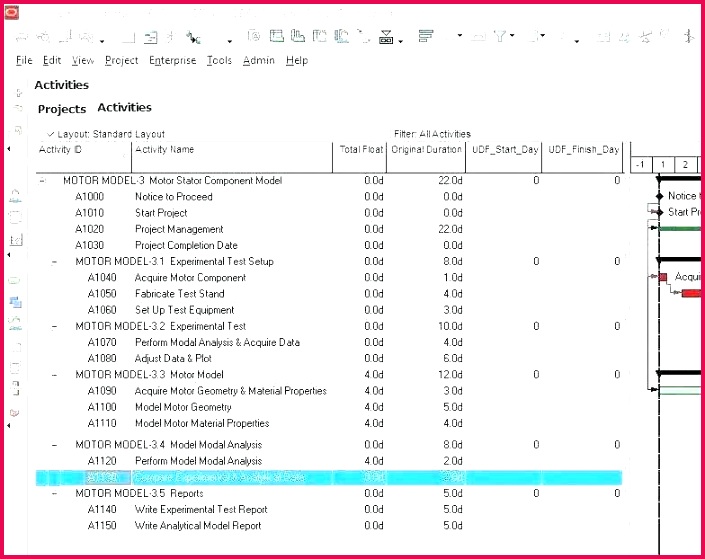Image resolution: width=705 pixels, height=559 pixels.
Task: Click the chart icon in left sidebar
Action: 15,240
